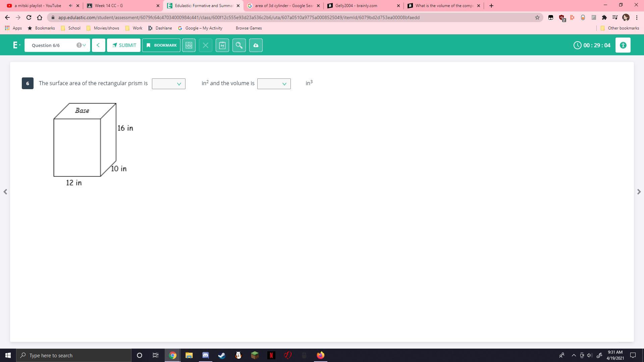Expand the volume answer dropdown
Screen dimensions: 644x362
coord(274,84)
